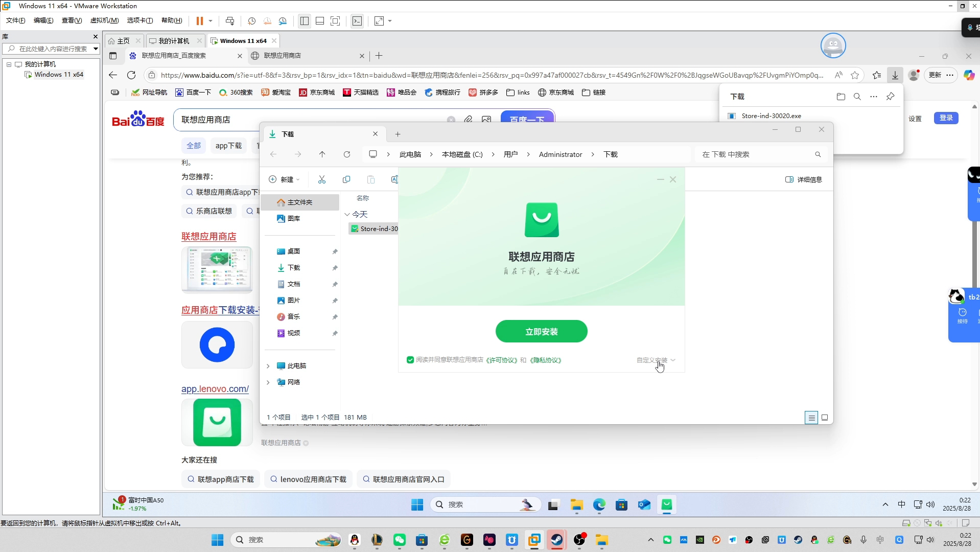Click the camera image-search icon in Baidu
The image size is (980, 552).
[x=486, y=119]
